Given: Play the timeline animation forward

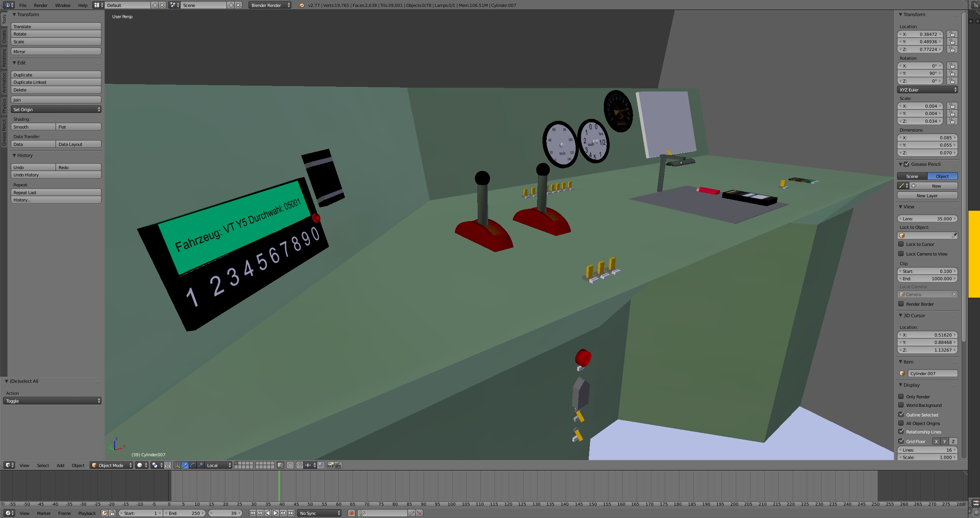Looking at the screenshot, I should pos(275,513).
